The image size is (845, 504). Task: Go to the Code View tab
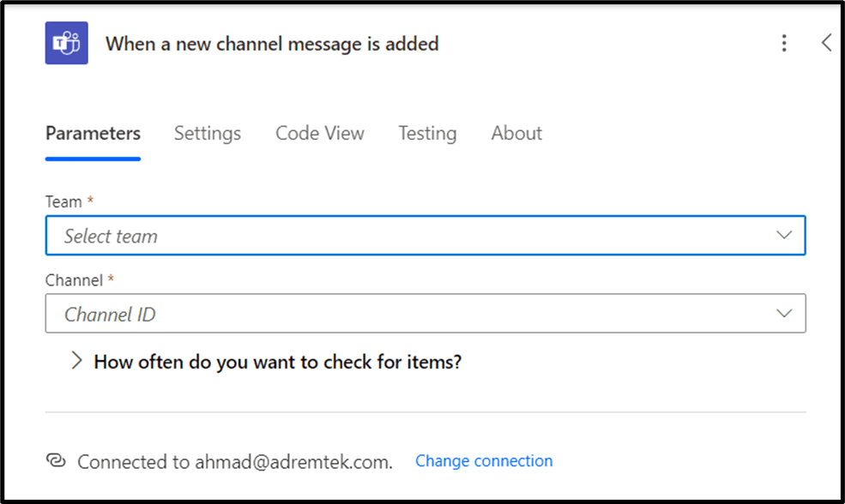pyautogui.click(x=320, y=134)
